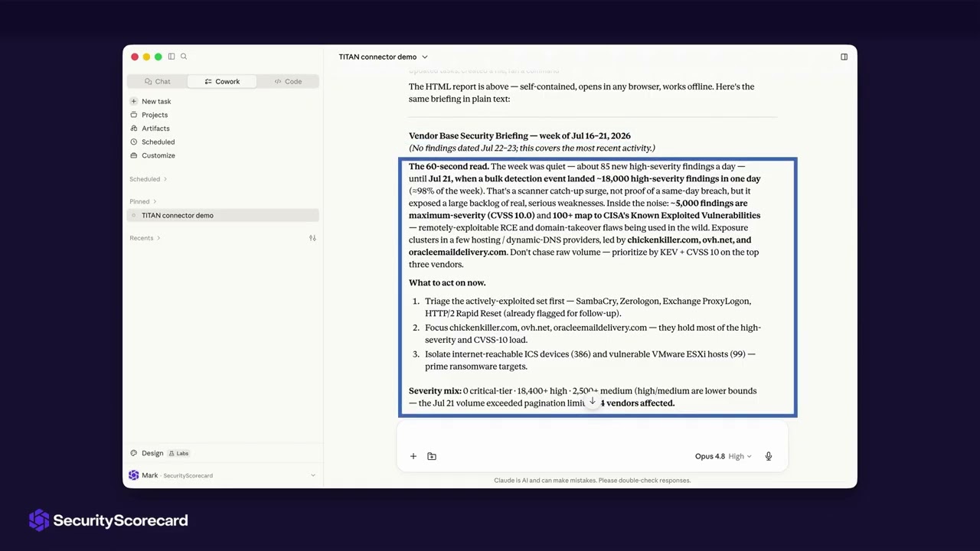Open the Opus 4.8 model selector
The image size is (980, 551).
723,456
